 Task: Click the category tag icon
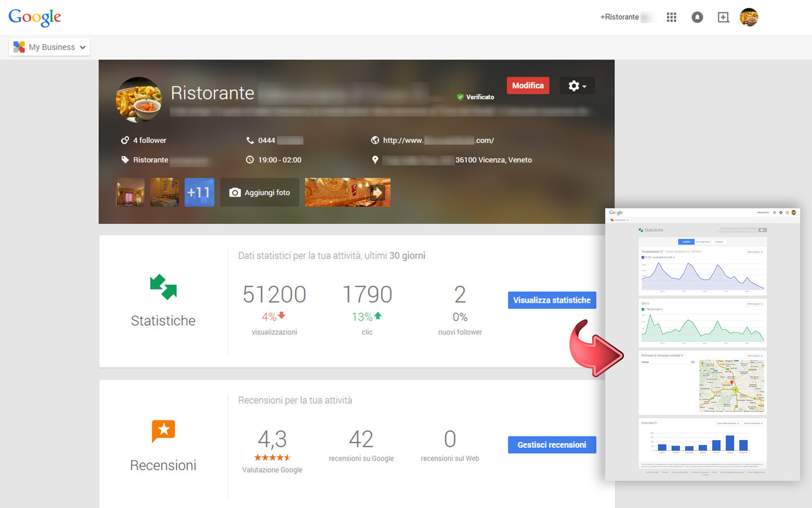(x=125, y=160)
